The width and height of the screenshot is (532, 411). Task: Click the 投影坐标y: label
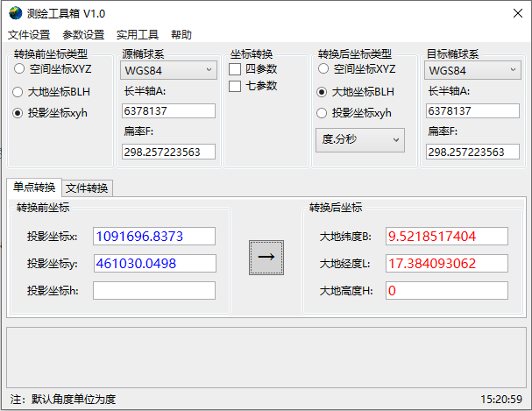(53, 264)
